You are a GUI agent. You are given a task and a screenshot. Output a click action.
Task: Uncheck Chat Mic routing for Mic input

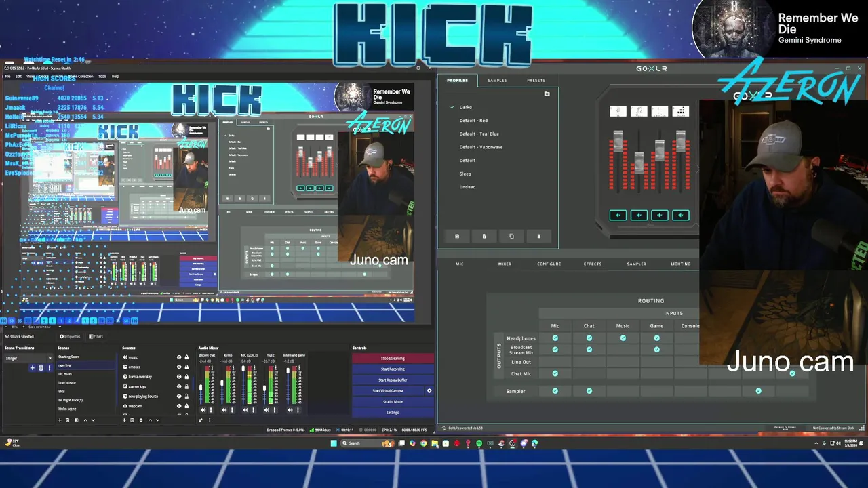555,373
